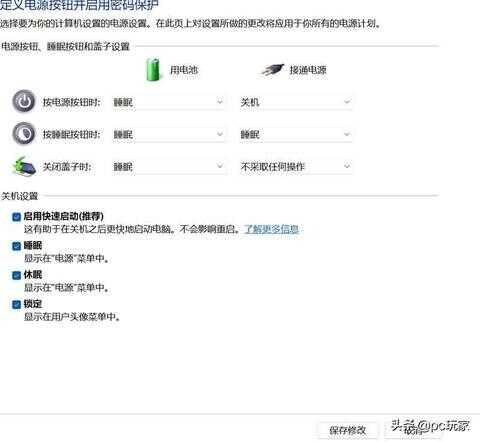This screenshot has width=480, height=442.
Task: Click the green battery icon
Action: 153,69
